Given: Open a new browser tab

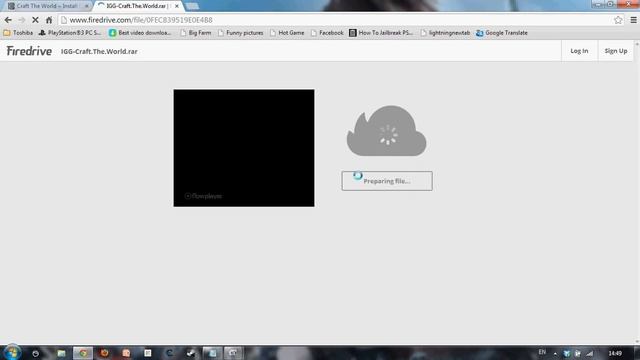Looking at the screenshot, I should pos(192,6).
